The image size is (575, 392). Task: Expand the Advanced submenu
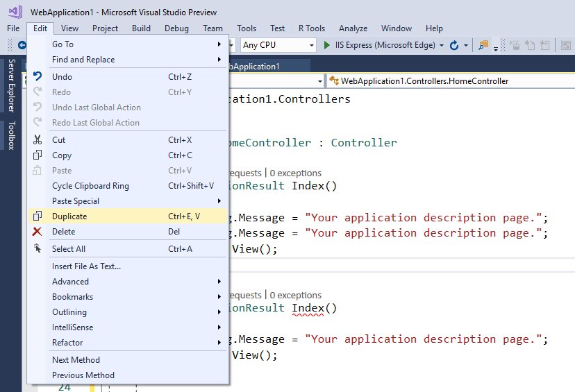tap(127, 282)
